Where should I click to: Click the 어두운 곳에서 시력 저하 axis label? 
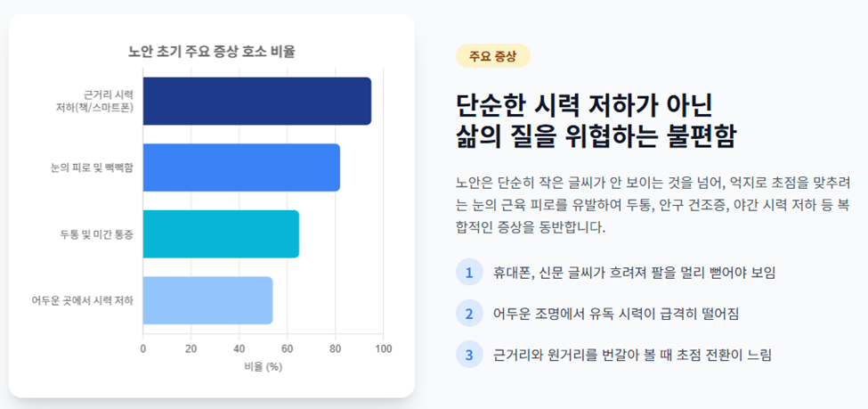point(83,300)
